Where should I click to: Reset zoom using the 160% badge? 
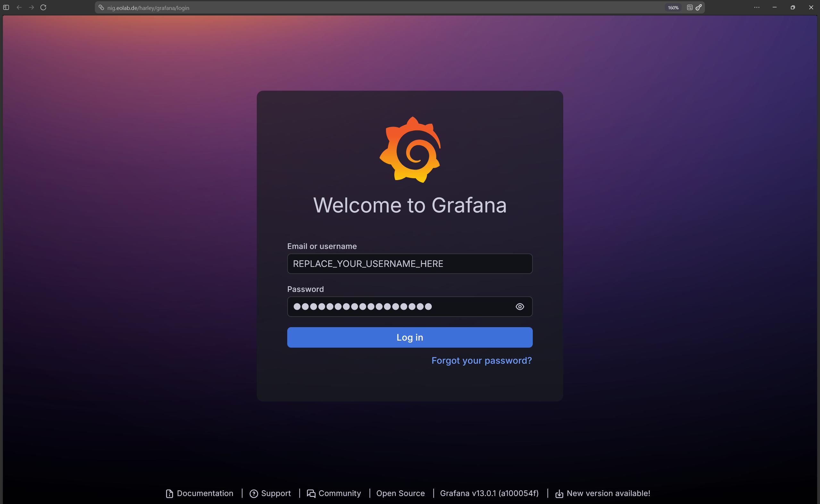[673, 8]
